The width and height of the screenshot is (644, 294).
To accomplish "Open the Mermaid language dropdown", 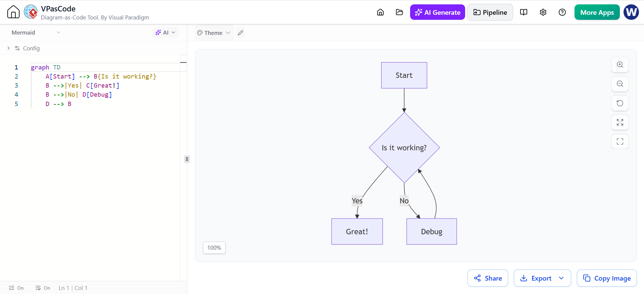I will coord(36,33).
